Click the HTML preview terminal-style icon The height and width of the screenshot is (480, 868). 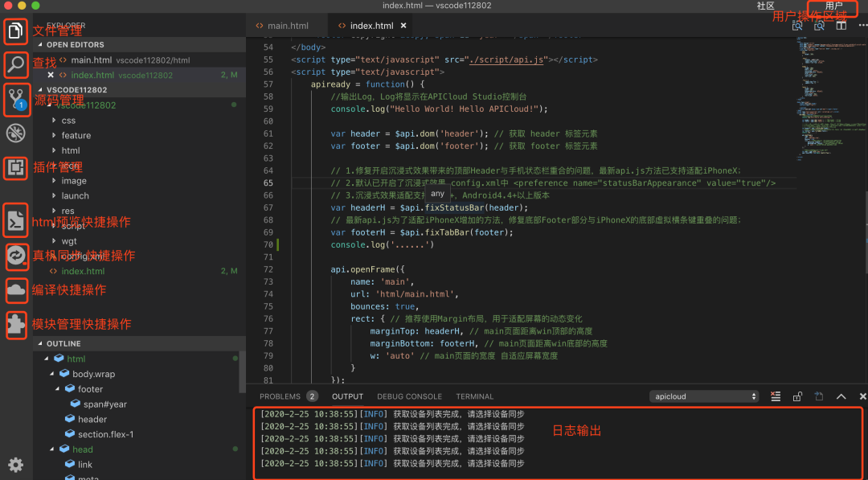click(15, 220)
